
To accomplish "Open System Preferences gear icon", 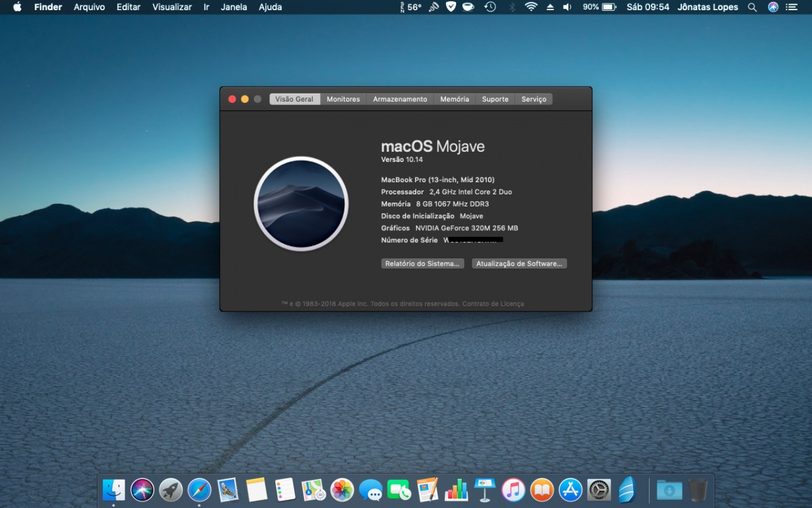I will [x=599, y=489].
